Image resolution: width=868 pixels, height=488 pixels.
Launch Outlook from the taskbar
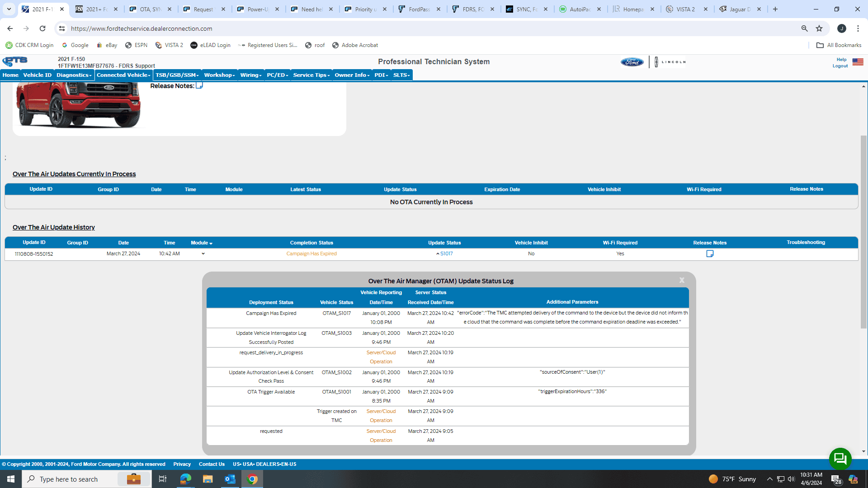click(230, 479)
